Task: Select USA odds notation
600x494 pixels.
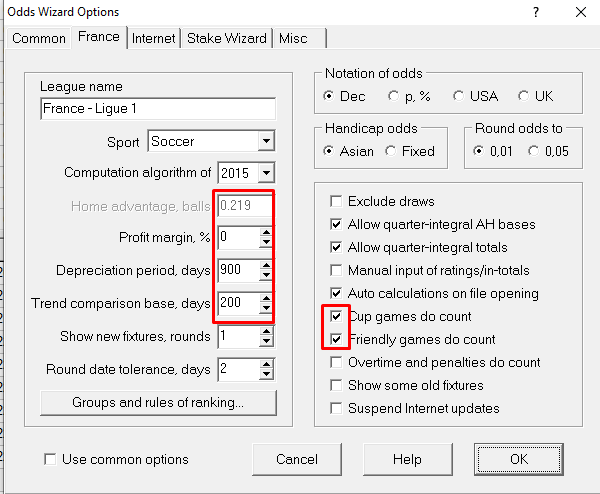Action: 459,97
